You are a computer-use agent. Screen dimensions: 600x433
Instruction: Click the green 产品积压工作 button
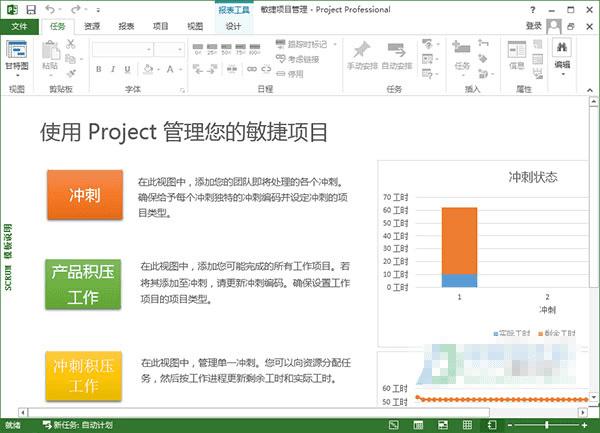(85, 283)
